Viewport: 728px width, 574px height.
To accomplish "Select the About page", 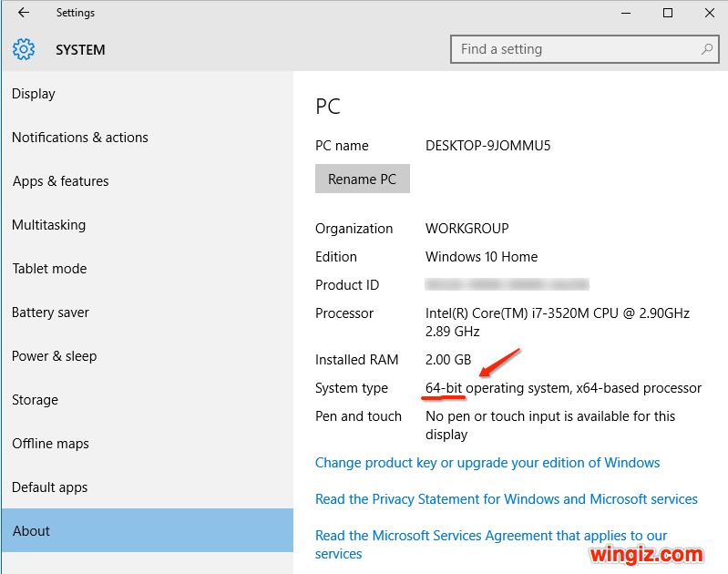I will (x=148, y=530).
